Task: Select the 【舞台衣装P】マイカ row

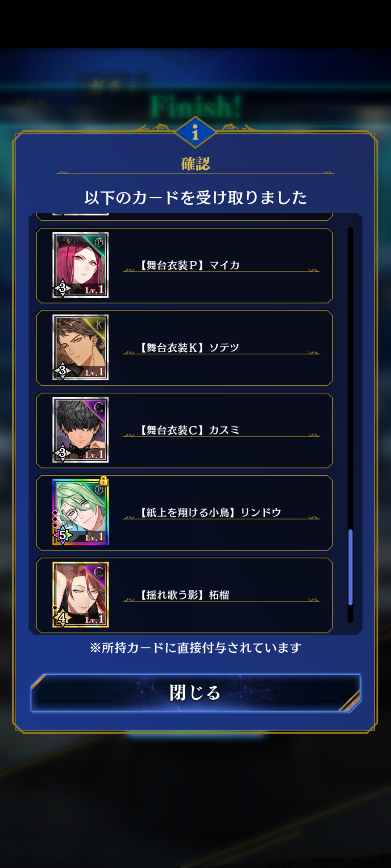Action: pos(184,265)
